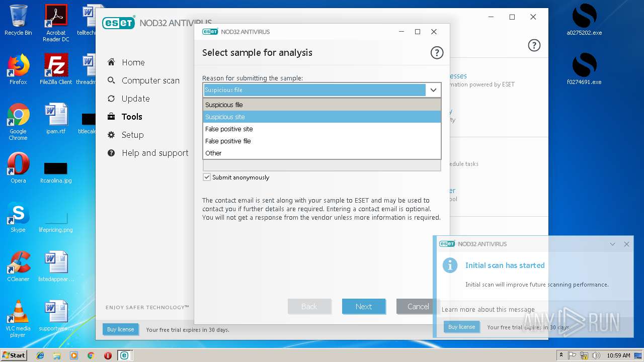The width and height of the screenshot is (644, 362).
Task: Click the Windows Start button
Action: [14, 355]
